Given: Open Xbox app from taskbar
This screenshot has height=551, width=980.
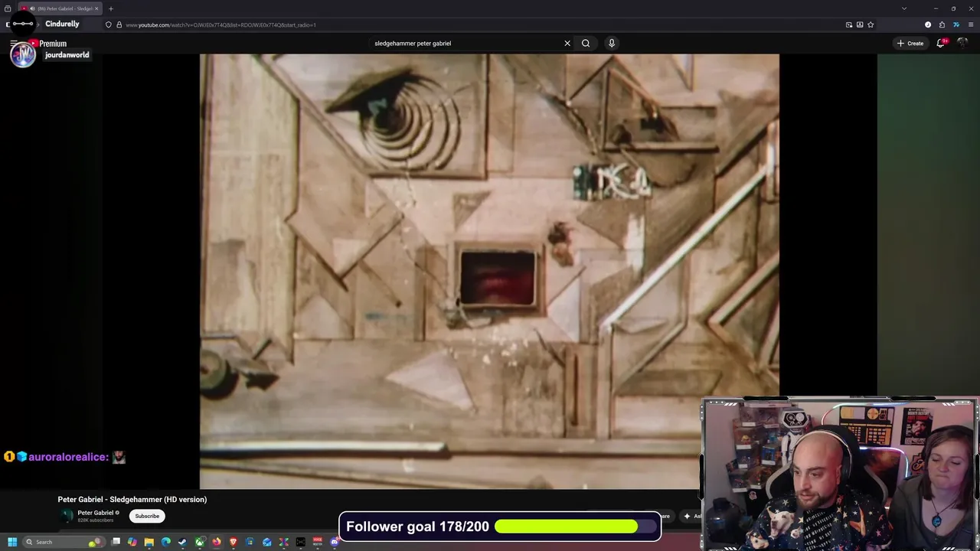Looking at the screenshot, I should pos(199,542).
